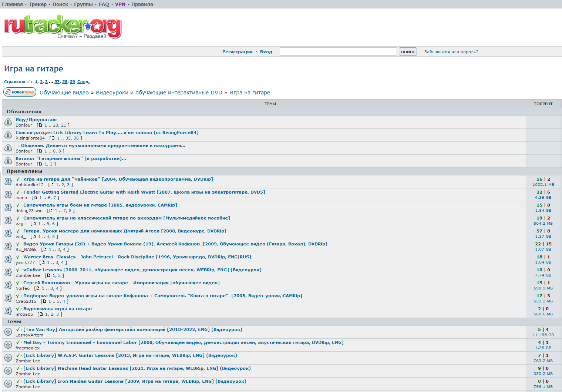Click topic icon beside W.A.S.P. Guitar Lessons
Screen dimensions: 562x392
coord(8,358)
